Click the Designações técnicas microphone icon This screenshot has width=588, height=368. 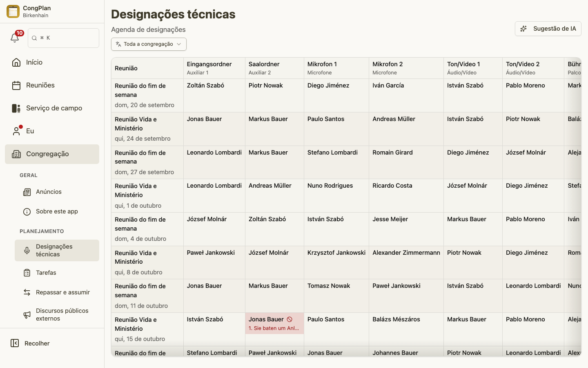27,251
